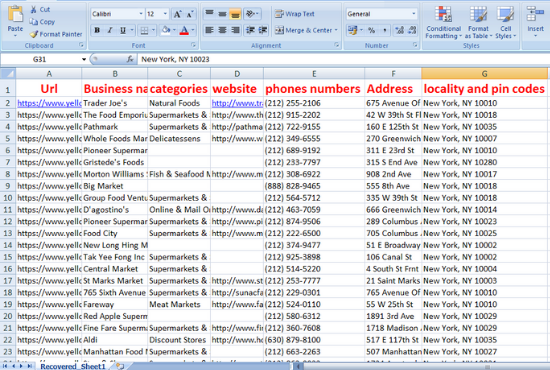This screenshot has height=370, width=550.
Task: Increase font size with Grow Font
Action: [177, 14]
